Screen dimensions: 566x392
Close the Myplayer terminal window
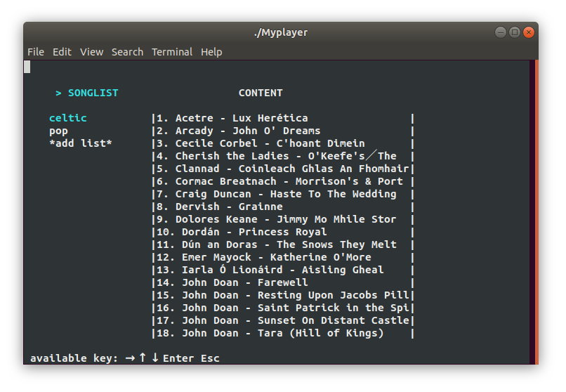(529, 32)
